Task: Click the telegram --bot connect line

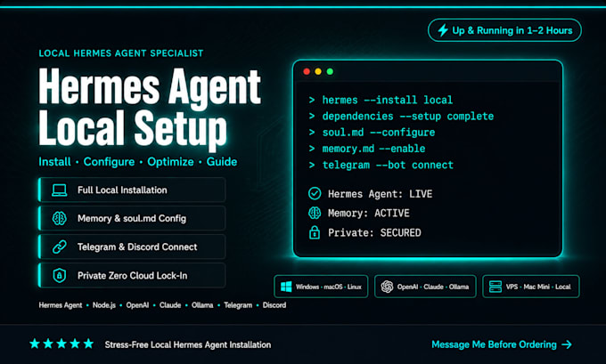Action: [x=381, y=166]
